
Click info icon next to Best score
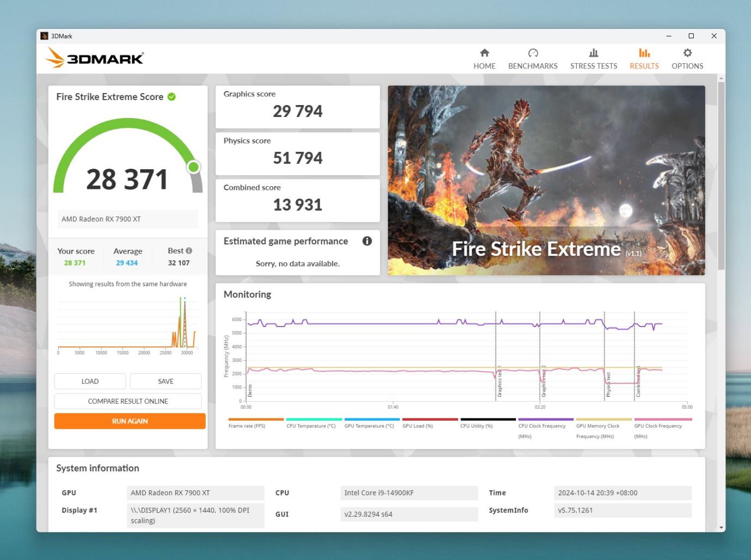coord(189,251)
